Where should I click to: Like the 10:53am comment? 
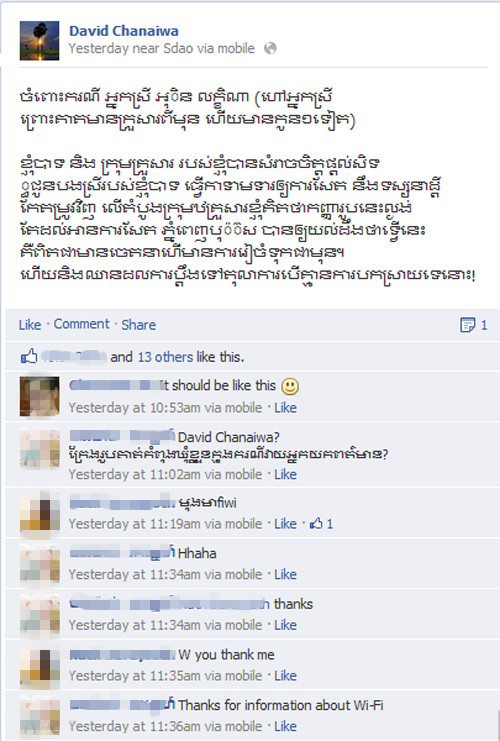point(285,407)
